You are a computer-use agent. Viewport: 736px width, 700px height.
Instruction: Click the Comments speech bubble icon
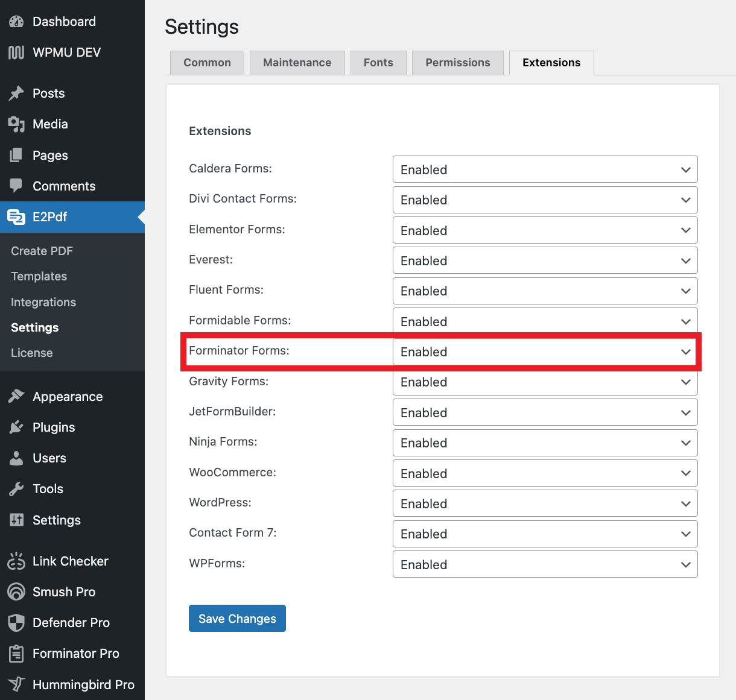tap(16, 186)
